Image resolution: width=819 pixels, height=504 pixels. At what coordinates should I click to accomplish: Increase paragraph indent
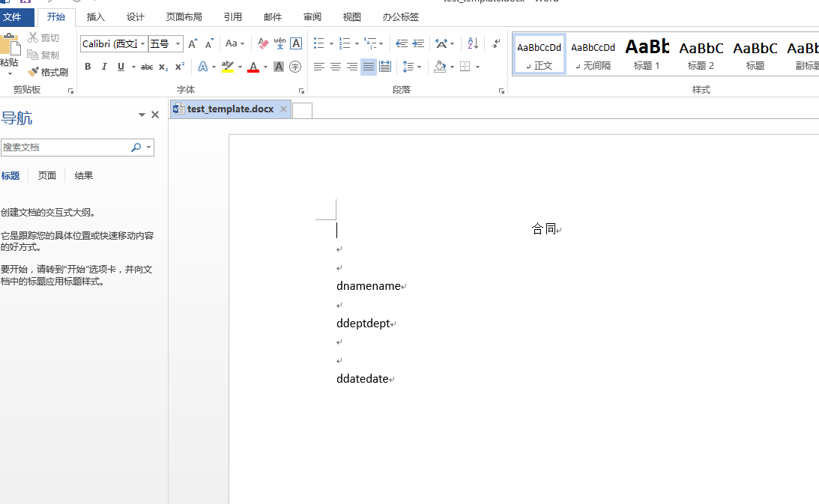418,43
